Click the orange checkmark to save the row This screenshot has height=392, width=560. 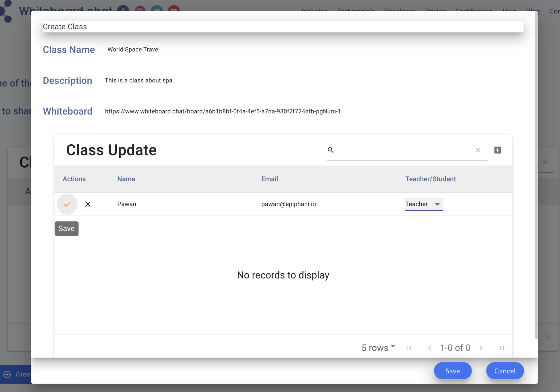point(67,204)
